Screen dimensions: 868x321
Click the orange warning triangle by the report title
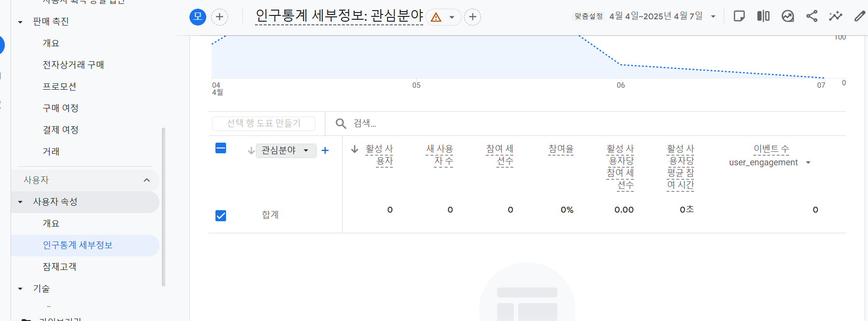pos(436,17)
